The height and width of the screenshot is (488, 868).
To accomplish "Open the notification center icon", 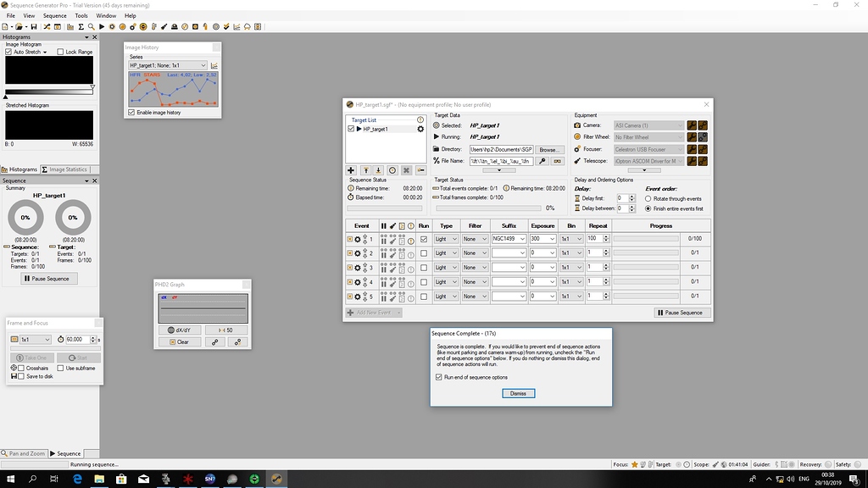I will (x=854, y=480).
